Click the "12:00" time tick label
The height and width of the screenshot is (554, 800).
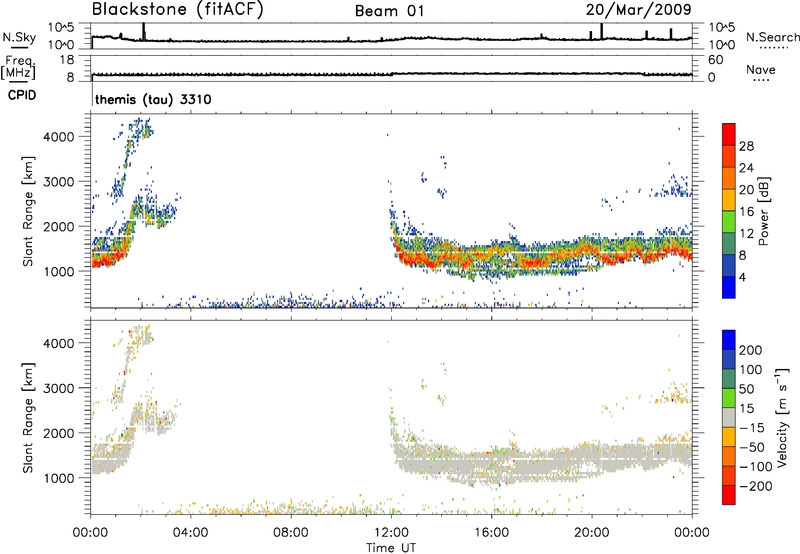pos(391,533)
